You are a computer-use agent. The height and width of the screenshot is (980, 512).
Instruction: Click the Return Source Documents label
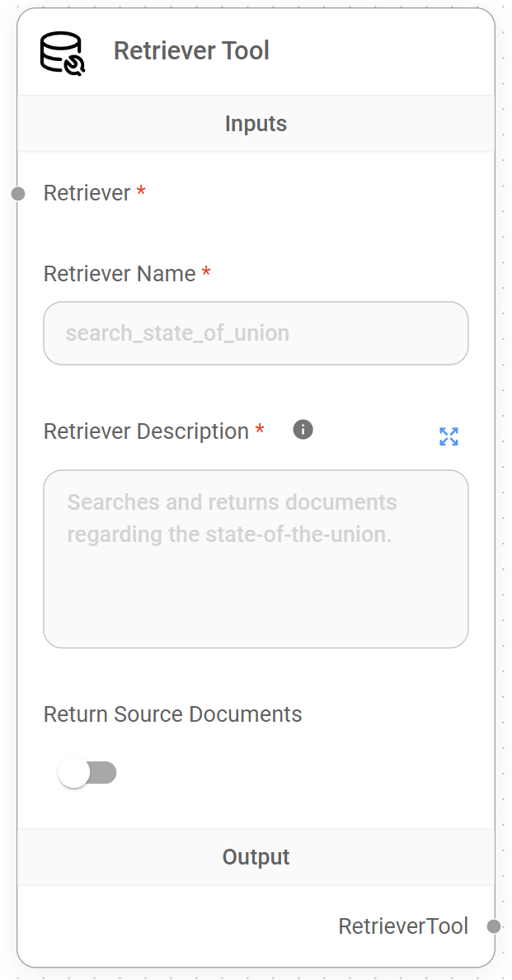[x=172, y=714]
